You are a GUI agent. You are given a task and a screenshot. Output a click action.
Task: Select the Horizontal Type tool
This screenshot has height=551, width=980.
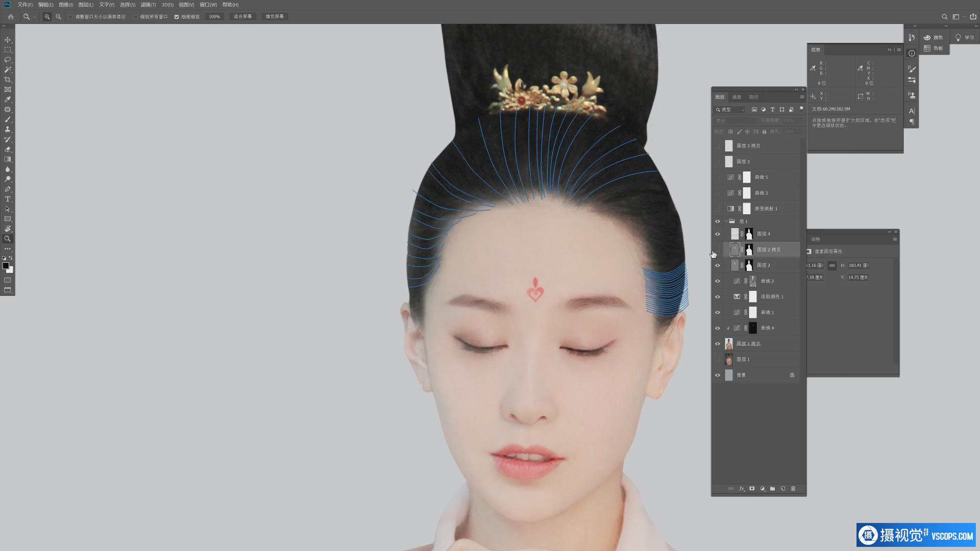tap(8, 199)
